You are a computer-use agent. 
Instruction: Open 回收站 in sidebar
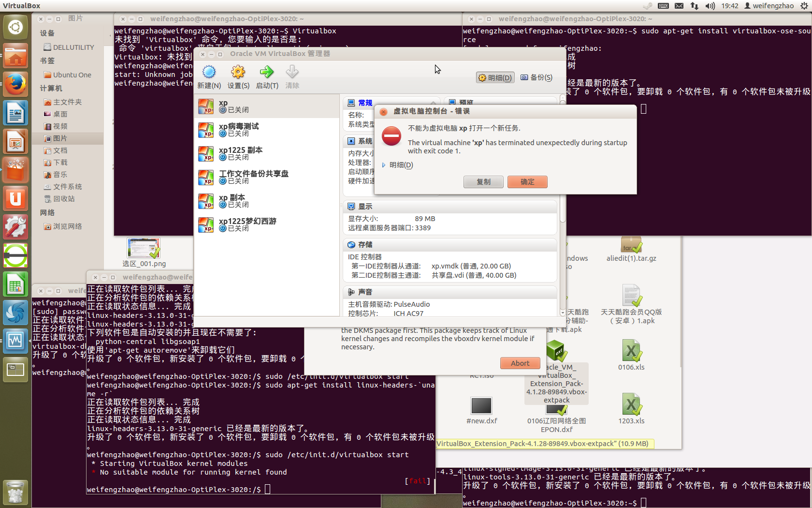tap(59, 199)
